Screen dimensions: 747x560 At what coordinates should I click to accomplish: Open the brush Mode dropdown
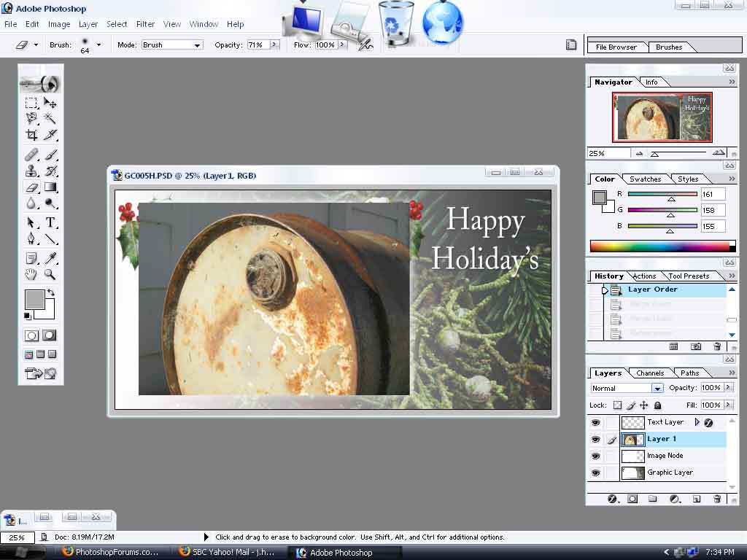tap(171, 45)
